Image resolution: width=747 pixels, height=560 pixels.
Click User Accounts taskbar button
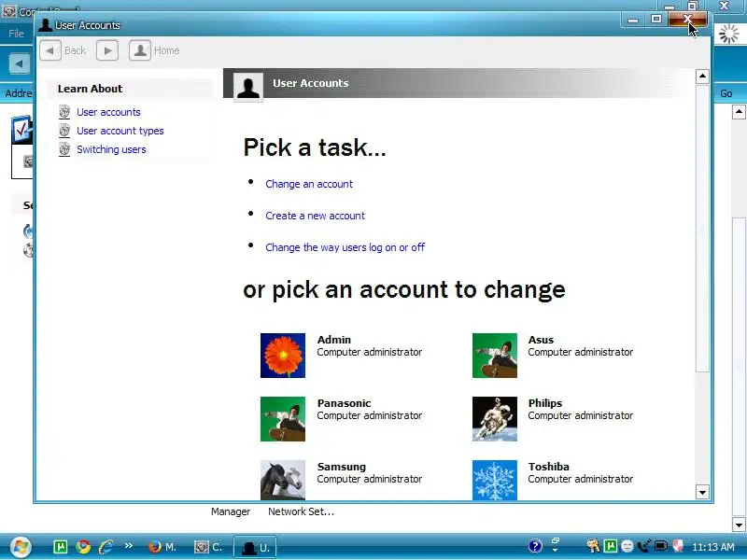click(255, 547)
